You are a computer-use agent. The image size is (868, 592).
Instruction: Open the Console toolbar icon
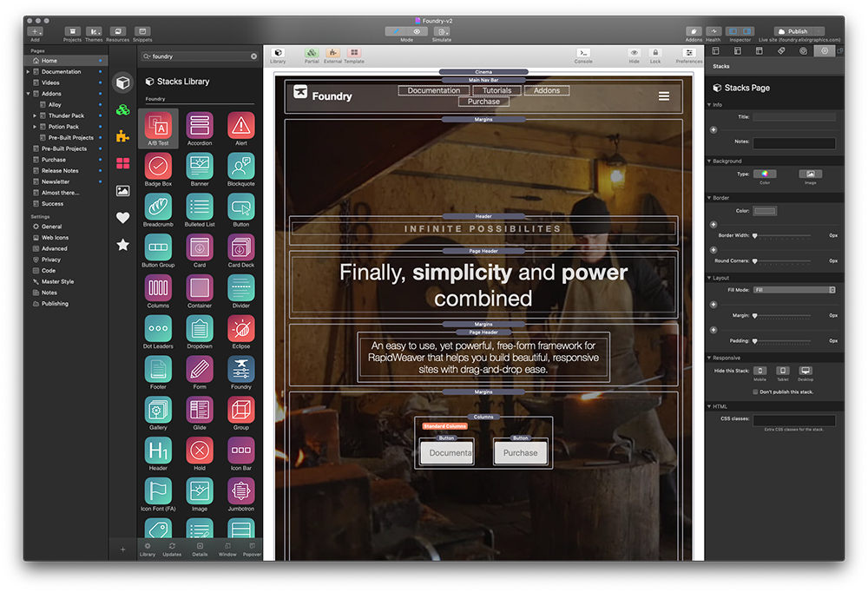(583, 53)
